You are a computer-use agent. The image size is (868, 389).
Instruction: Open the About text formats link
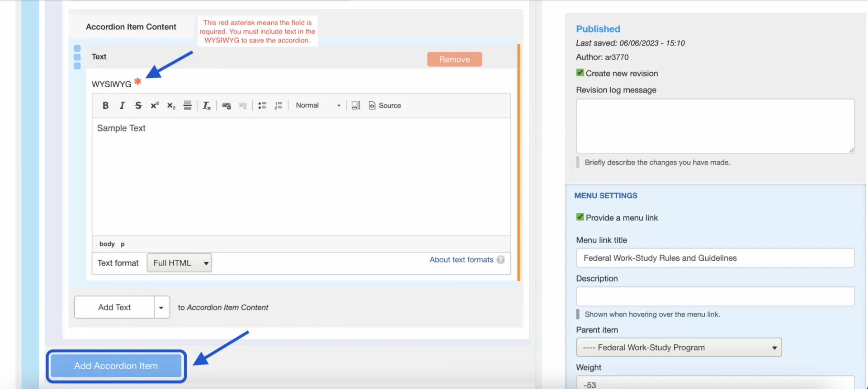(x=461, y=260)
